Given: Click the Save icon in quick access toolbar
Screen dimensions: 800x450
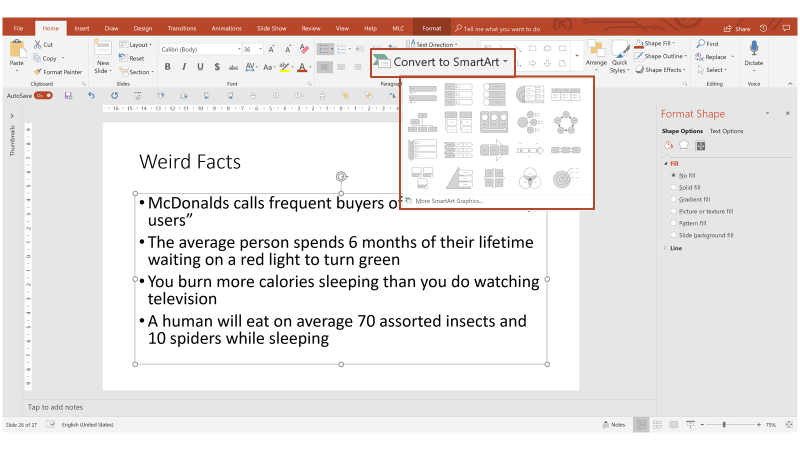Looking at the screenshot, I should tap(68, 95).
